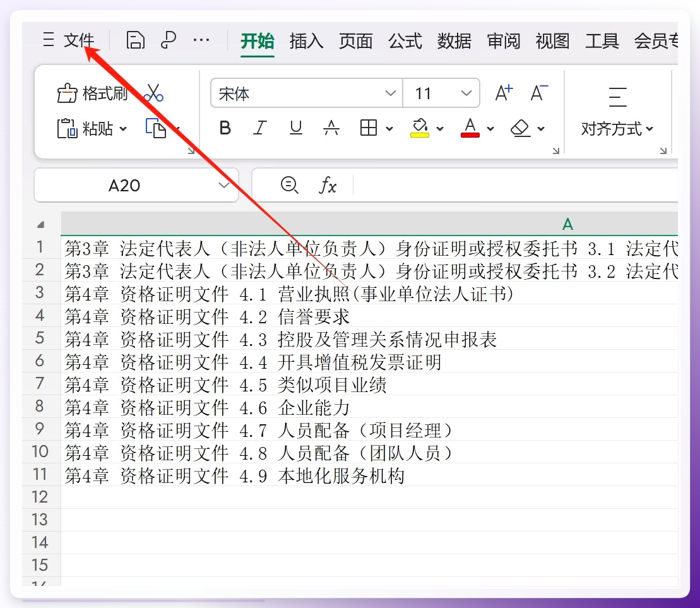Click the fx insert function icon
The image size is (700, 608).
click(327, 185)
